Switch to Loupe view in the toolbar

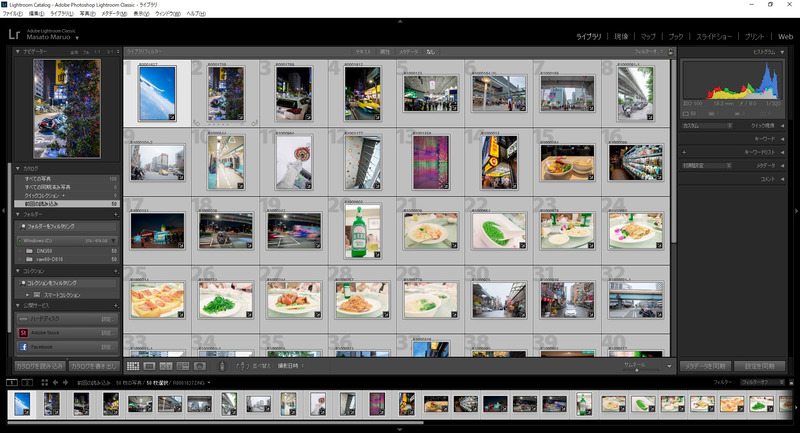(149, 366)
